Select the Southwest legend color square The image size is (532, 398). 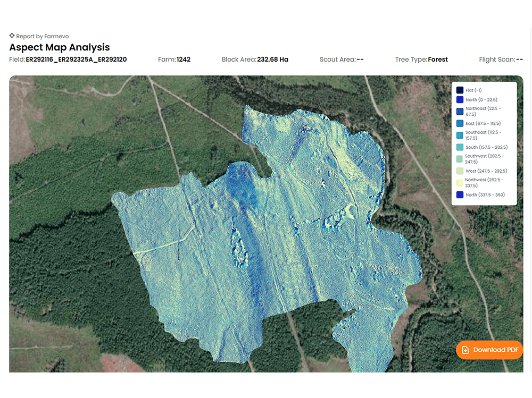460,159
